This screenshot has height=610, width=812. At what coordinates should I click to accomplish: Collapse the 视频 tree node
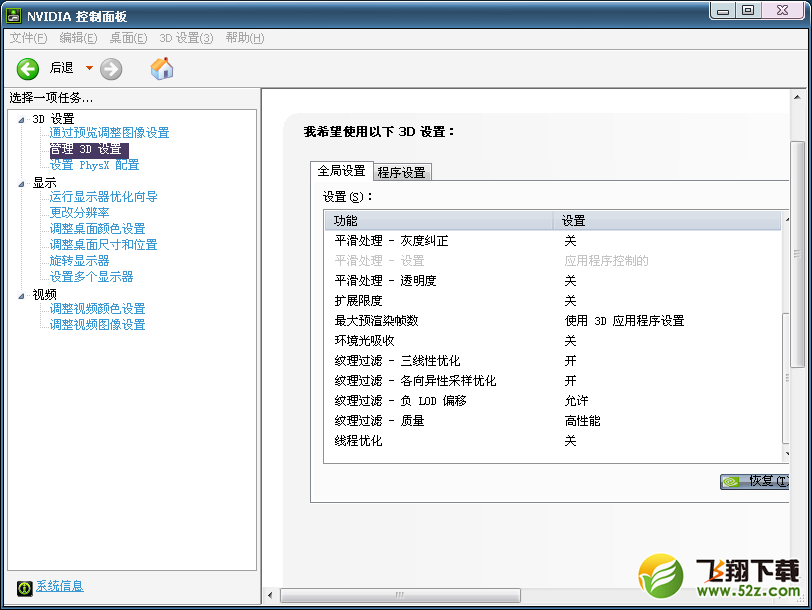[x=21, y=296]
